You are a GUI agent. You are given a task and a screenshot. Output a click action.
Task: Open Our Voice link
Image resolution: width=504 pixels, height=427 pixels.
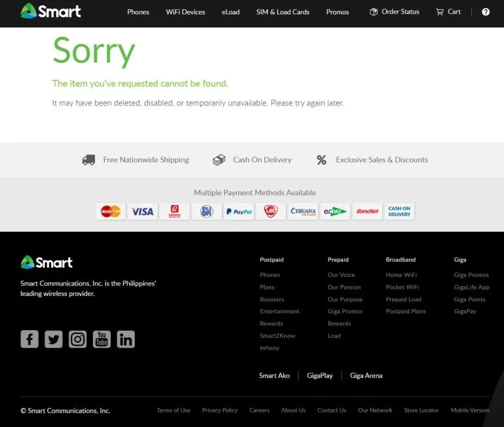[x=341, y=275]
